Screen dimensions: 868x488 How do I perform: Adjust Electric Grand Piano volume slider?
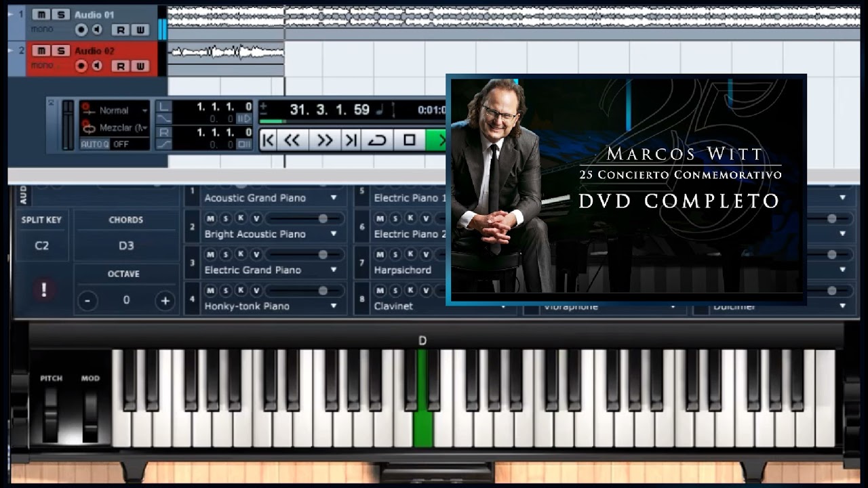coord(305,254)
